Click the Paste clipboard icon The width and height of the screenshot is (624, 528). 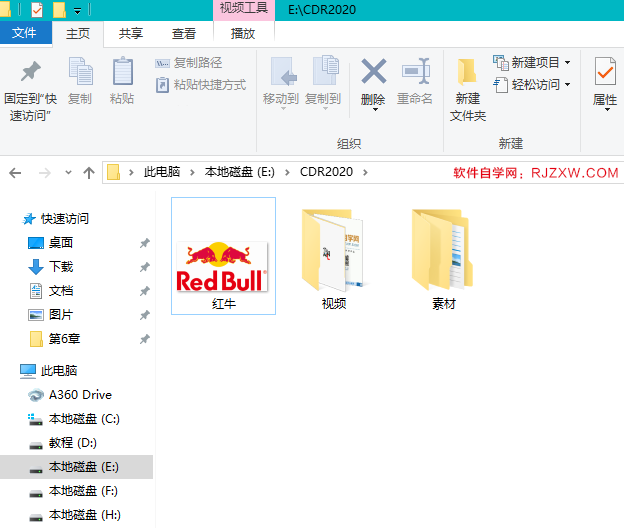(x=123, y=72)
